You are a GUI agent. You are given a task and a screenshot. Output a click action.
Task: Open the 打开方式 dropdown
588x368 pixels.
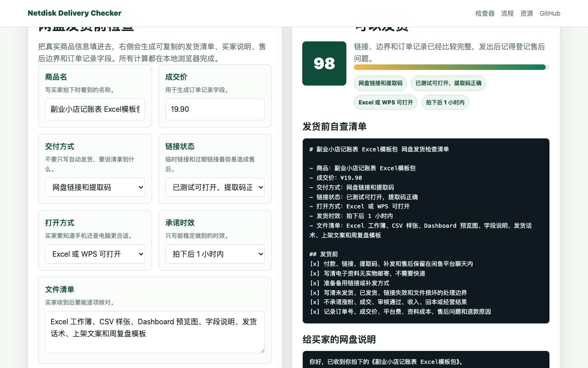pyautogui.click(x=95, y=254)
